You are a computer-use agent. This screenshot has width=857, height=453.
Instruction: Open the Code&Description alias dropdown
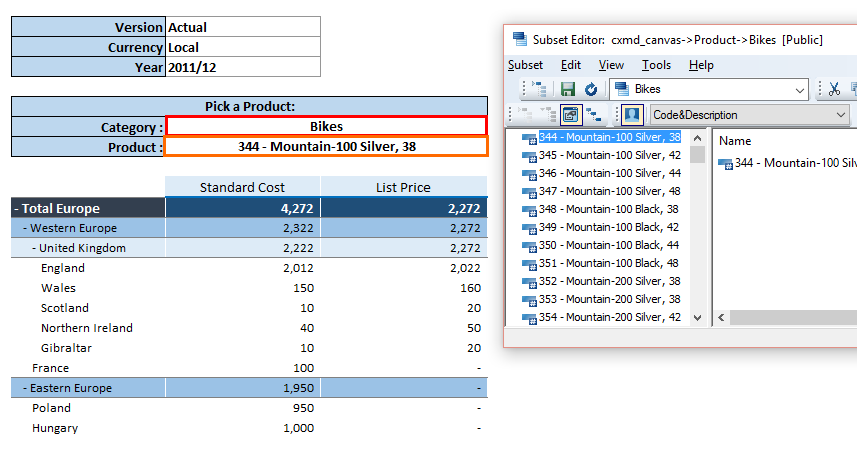point(839,115)
